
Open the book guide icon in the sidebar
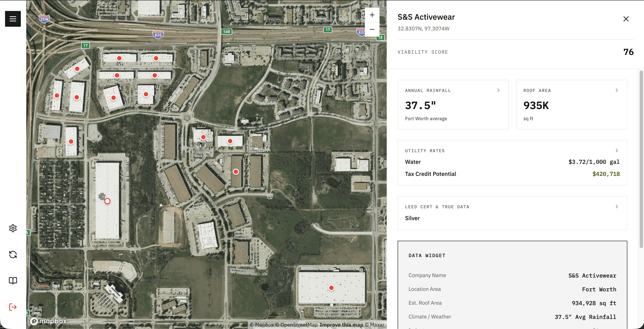13,281
